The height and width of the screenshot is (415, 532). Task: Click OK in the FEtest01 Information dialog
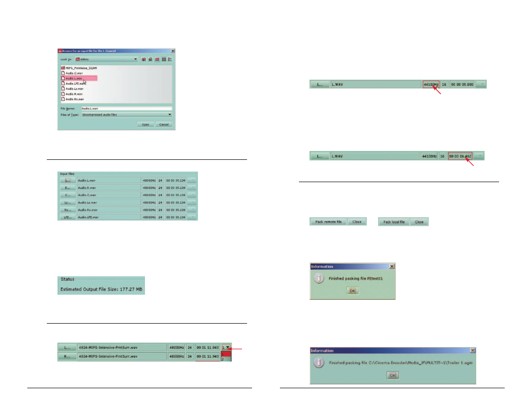tap(352, 291)
